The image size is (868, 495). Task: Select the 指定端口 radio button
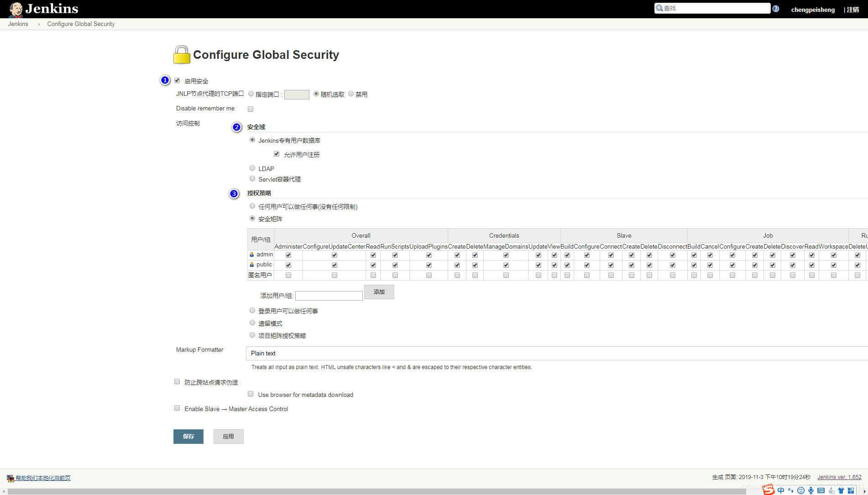[x=251, y=94]
